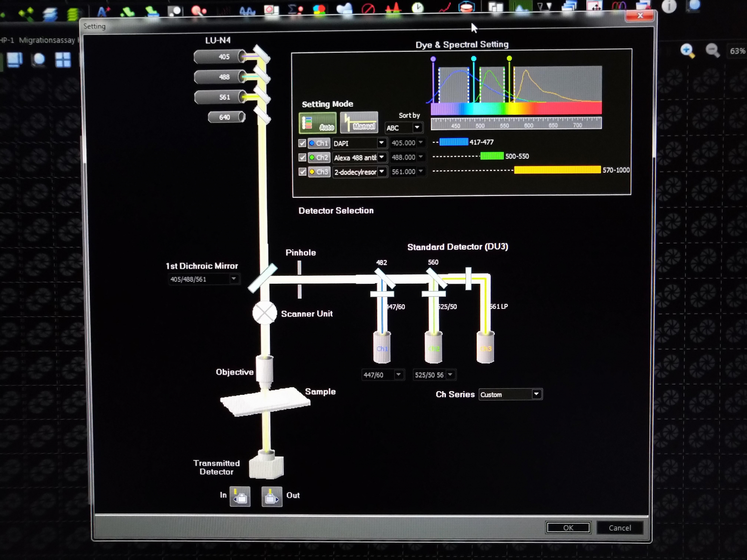Click the Scanner Unit symbol
The height and width of the screenshot is (560, 747).
coord(265,313)
